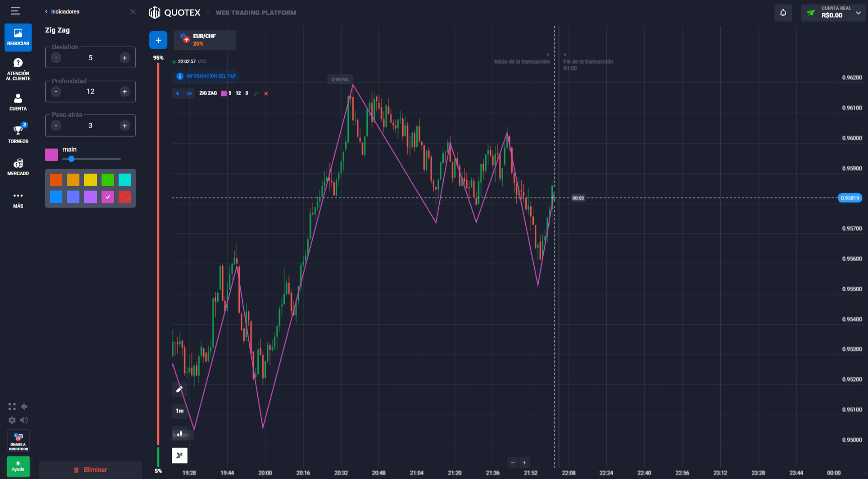Image resolution: width=868 pixels, height=479 pixels.
Task: Collapse the indicator legend arrow
Action: point(177,93)
